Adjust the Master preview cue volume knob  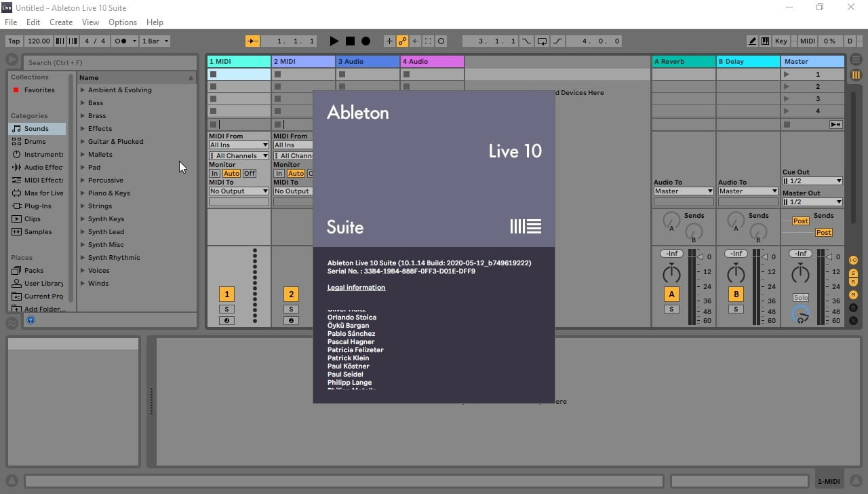coord(801,315)
